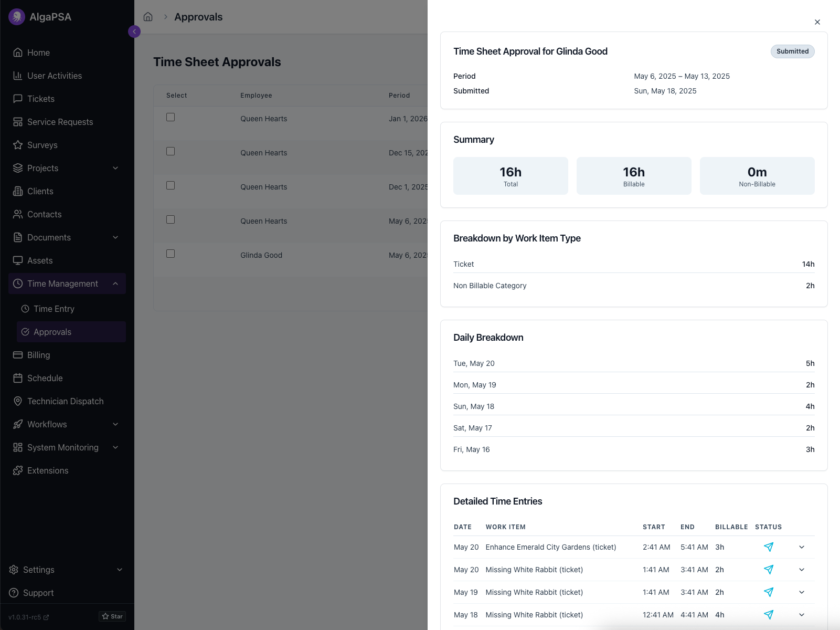Click the Projects layers icon
840x630 pixels.
point(18,168)
